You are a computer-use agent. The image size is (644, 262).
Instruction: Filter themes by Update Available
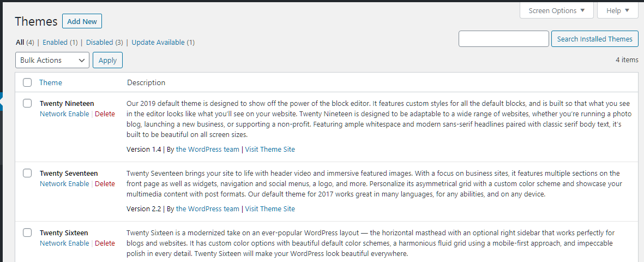(158, 42)
